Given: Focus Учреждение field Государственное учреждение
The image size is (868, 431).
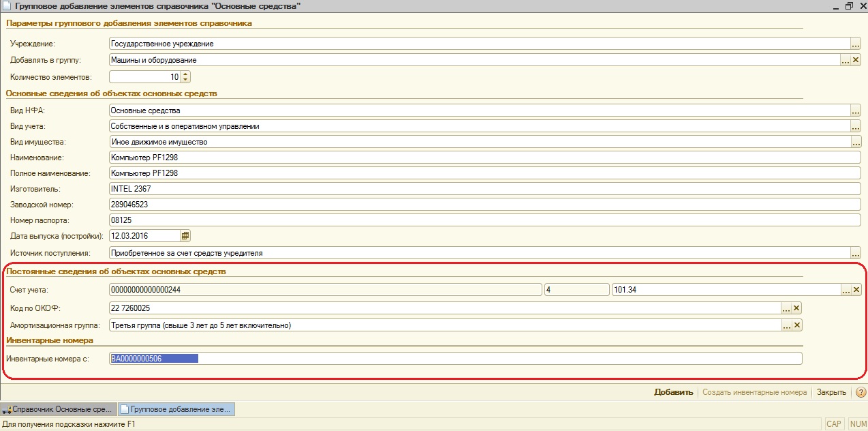Looking at the screenshot, I should [x=479, y=44].
